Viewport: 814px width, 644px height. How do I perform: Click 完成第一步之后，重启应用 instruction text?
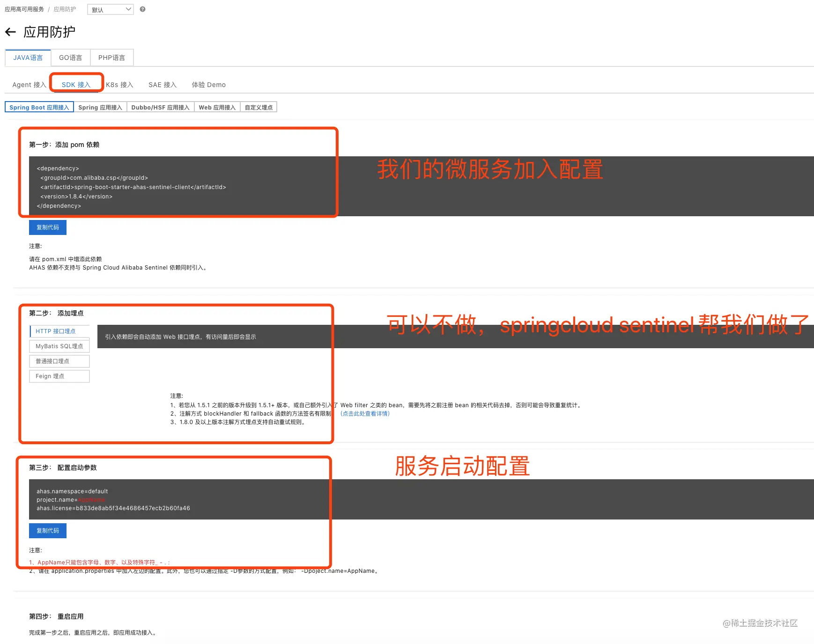(x=93, y=633)
